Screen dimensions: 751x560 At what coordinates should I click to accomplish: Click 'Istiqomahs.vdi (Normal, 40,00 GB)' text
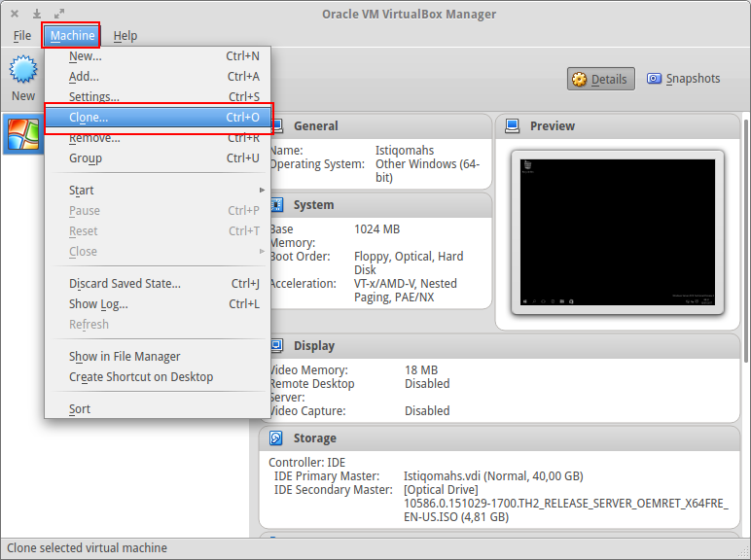point(493,476)
